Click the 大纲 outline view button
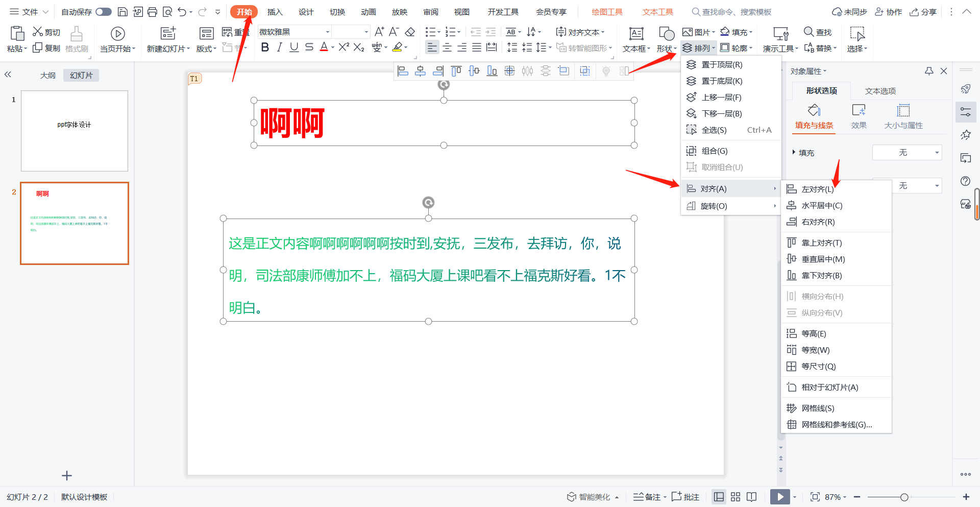 click(x=48, y=75)
